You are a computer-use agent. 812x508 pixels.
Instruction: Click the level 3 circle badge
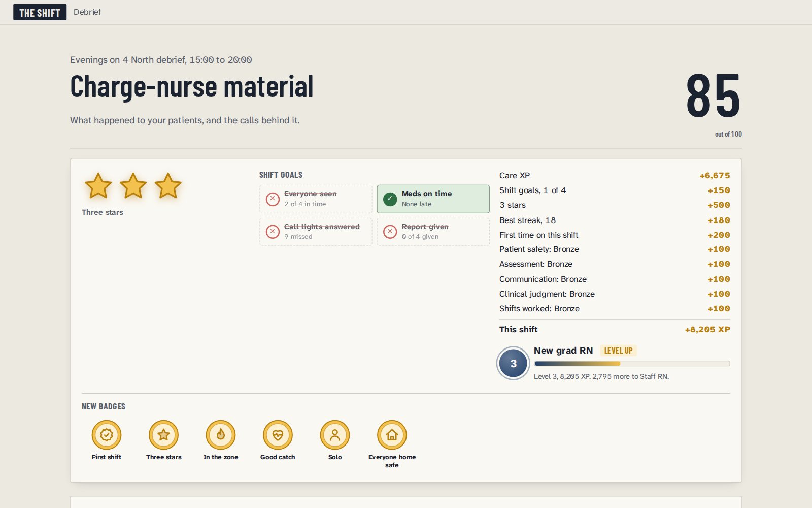pos(513,363)
